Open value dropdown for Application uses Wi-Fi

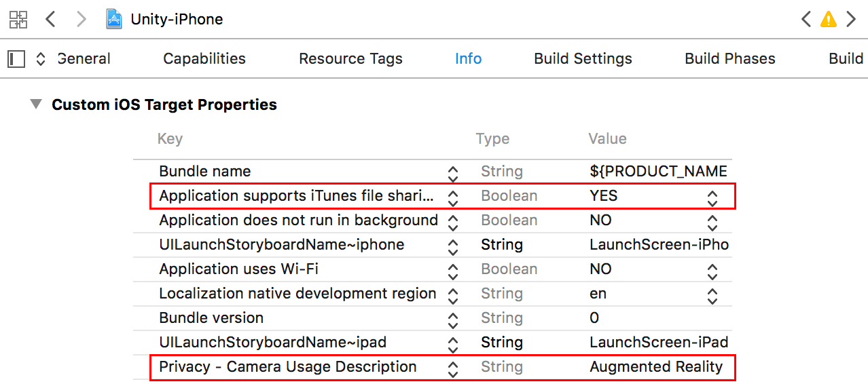pyautogui.click(x=712, y=270)
